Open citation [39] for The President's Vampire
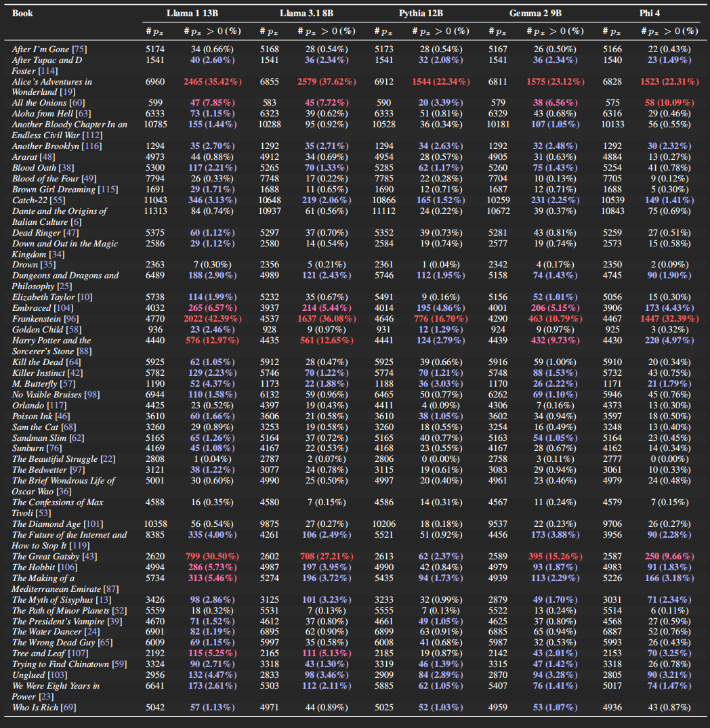 point(114,622)
